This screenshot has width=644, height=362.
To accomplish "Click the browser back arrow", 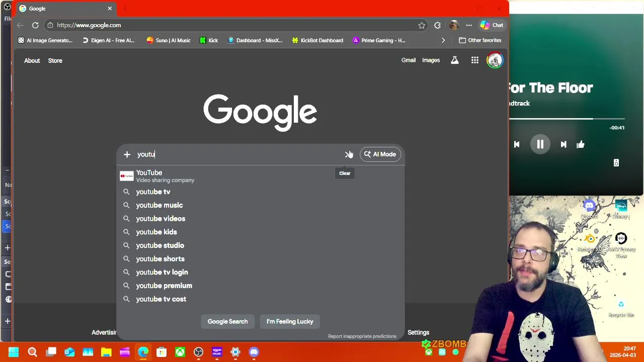I will tap(20, 25).
